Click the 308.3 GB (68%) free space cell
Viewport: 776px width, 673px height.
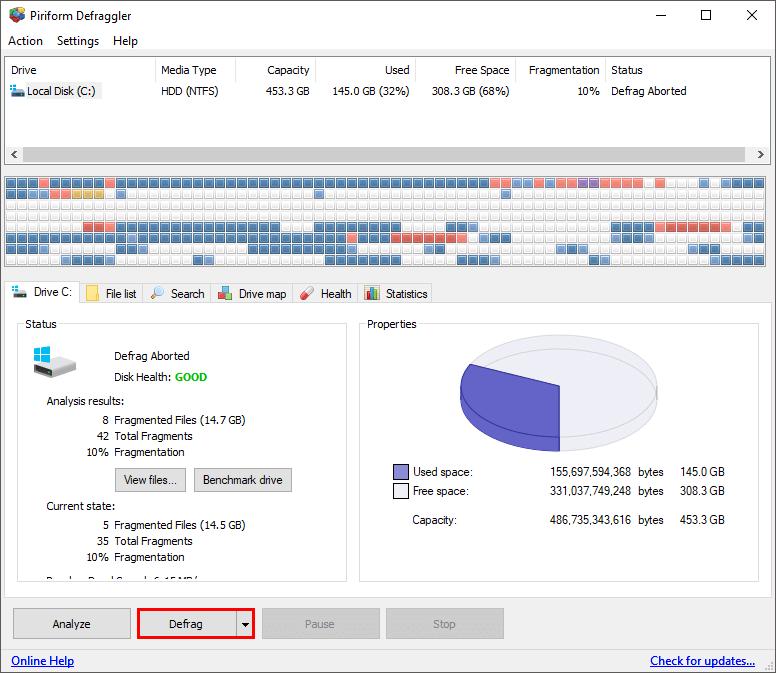(470, 91)
